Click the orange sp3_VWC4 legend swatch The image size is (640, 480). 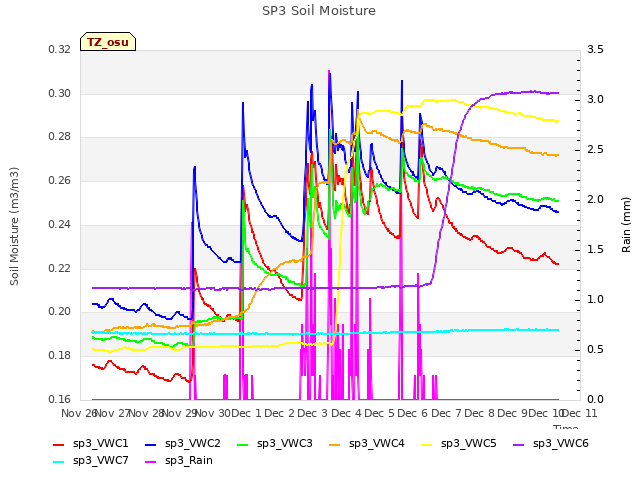coord(335,444)
